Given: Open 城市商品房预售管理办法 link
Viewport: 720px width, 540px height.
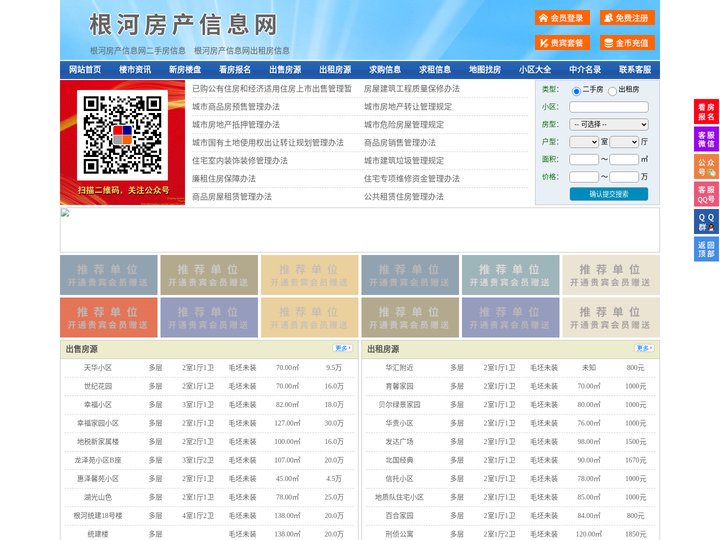Looking at the screenshot, I should 236,107.
